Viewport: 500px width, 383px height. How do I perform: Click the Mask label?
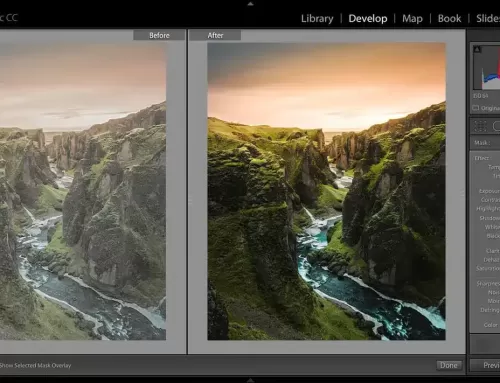(482, 143)
